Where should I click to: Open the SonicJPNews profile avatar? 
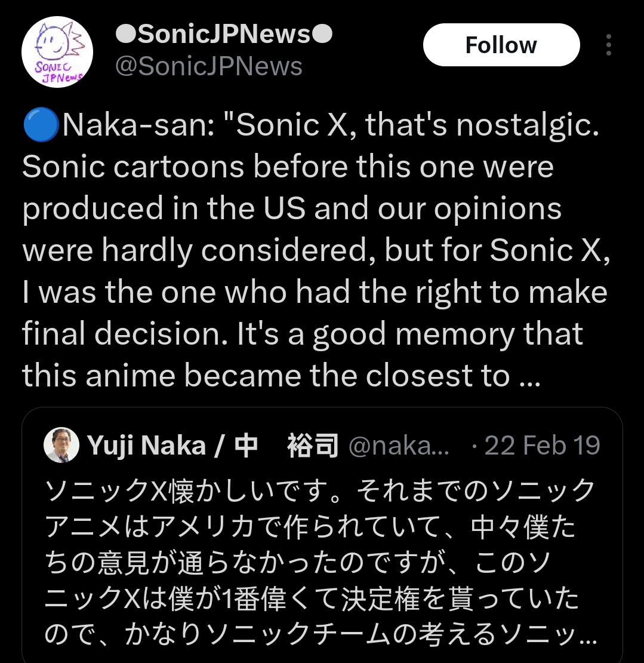[x=57, y=52]
